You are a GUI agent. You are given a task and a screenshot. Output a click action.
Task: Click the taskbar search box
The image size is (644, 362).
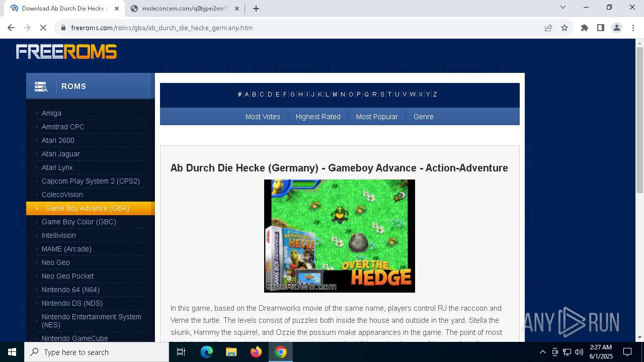point(97,352)
